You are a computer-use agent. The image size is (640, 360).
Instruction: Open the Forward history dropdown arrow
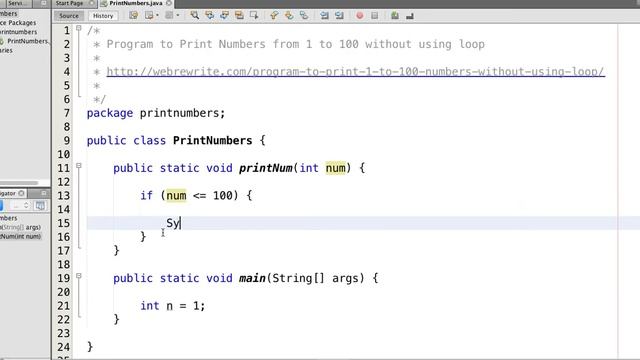pyautogui.click(x=178, y=16)
